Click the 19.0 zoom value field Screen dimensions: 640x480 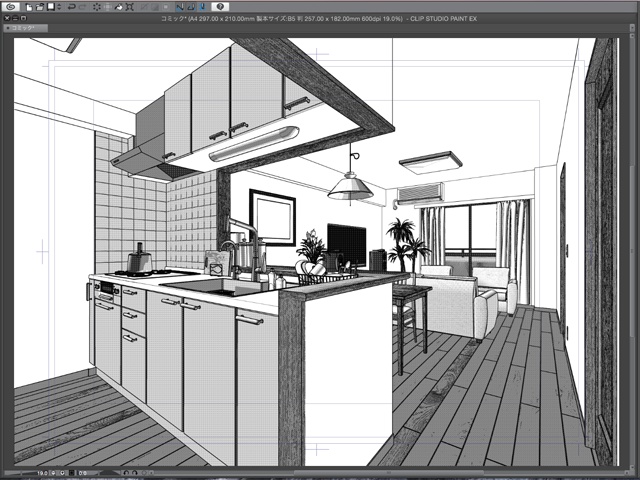tap(43, 473)
